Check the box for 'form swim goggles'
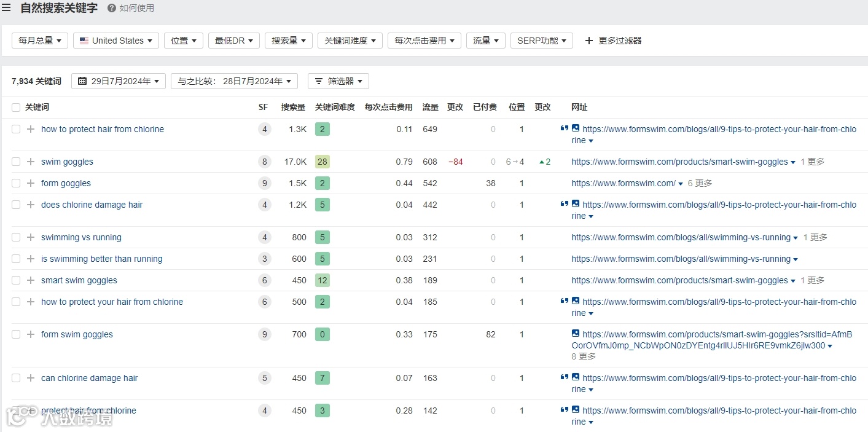Screen dimensions: 868x432 (16, 334)
